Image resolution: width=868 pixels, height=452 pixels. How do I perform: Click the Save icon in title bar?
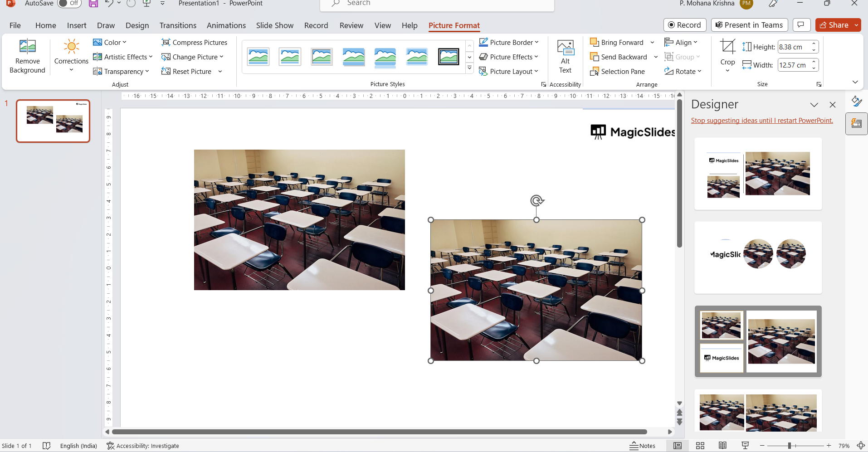click(93, 4)
